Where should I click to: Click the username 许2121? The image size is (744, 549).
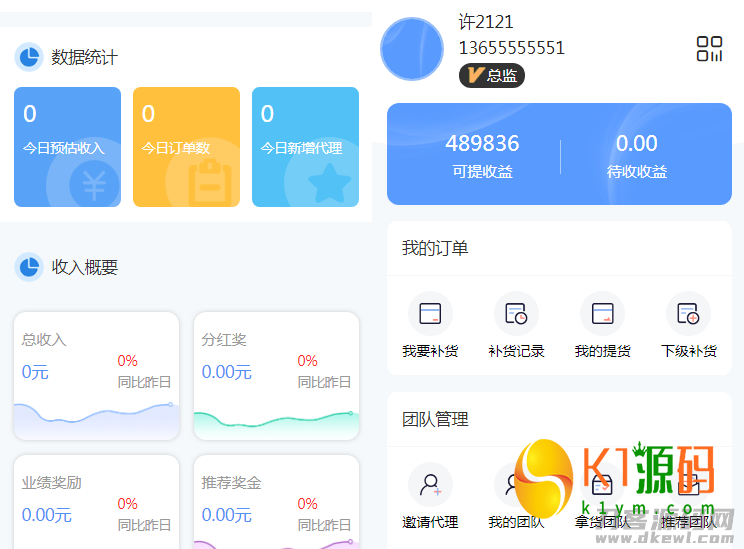pos(486,22)
